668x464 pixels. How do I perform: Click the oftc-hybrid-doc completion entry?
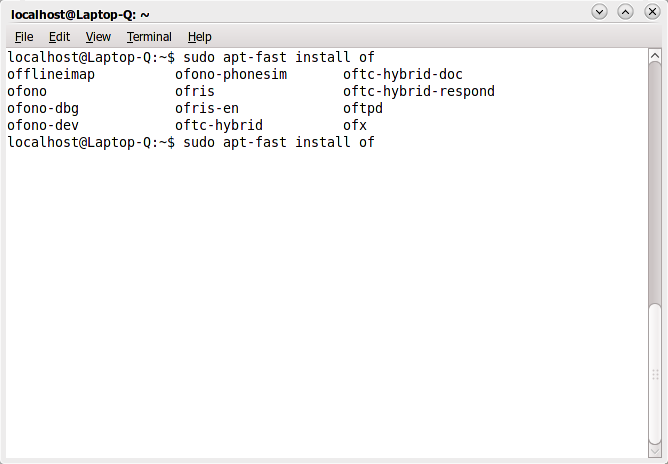pos(403,75)
